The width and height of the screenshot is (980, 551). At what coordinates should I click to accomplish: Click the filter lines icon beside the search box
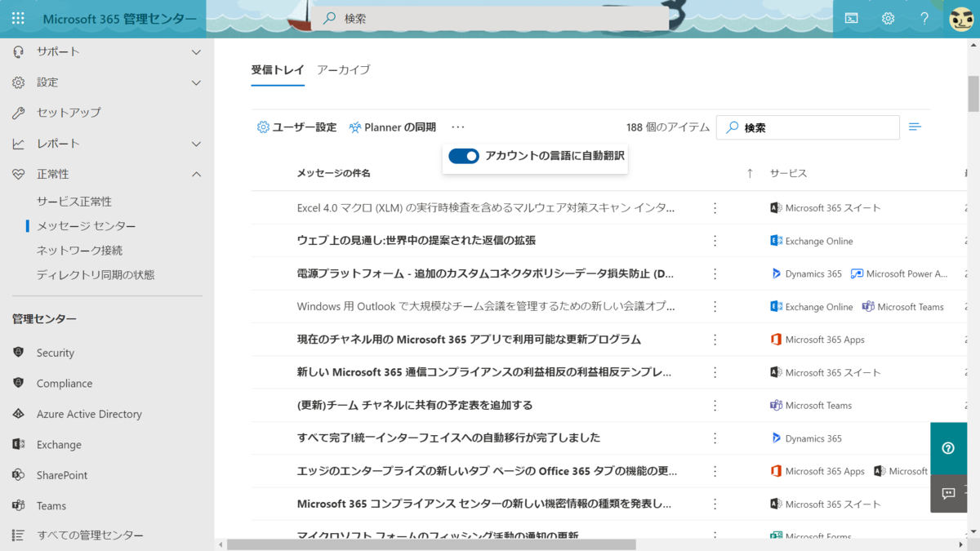coord(915,127)
